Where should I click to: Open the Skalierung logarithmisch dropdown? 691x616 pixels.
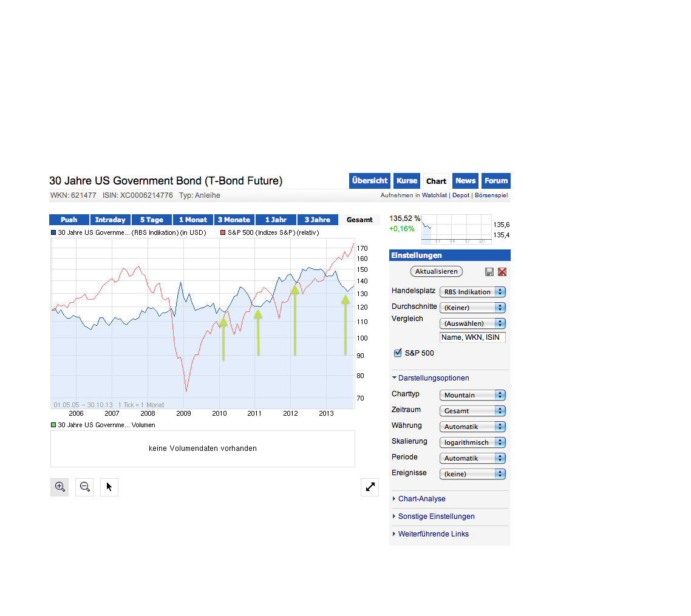[x=472, y=442]
